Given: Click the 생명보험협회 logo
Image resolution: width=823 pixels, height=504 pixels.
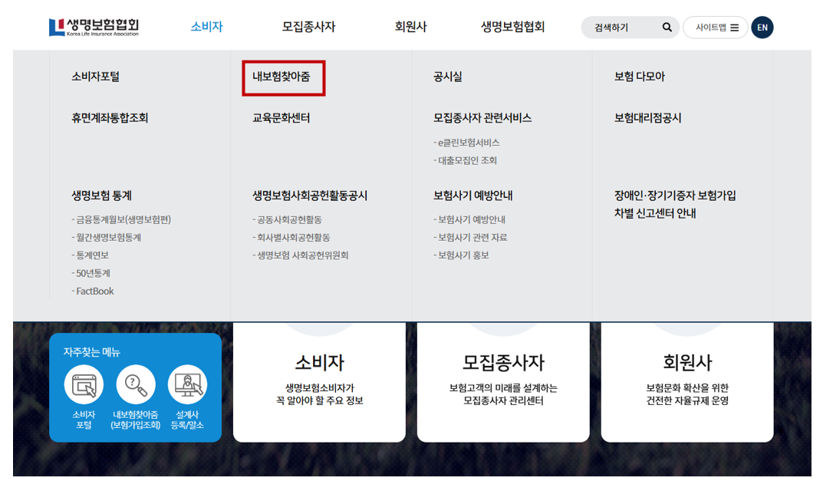Looking at the screenshot, I should (x=94, y=28).
